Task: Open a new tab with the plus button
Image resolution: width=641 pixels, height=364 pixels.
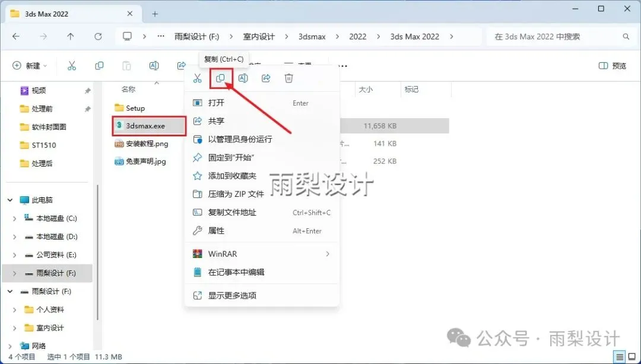Action: (155, 14)
